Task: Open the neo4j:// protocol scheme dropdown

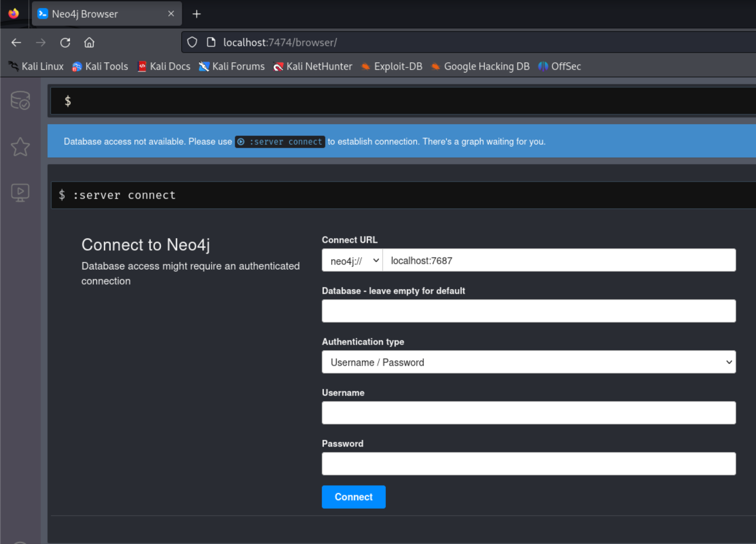Action: [x=351, y=260]
